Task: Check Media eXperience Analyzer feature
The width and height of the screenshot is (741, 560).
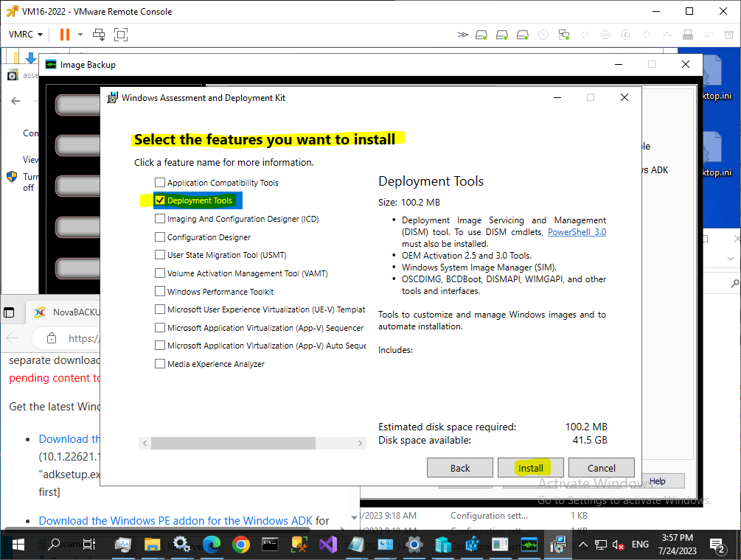Action: click(160, 364)
